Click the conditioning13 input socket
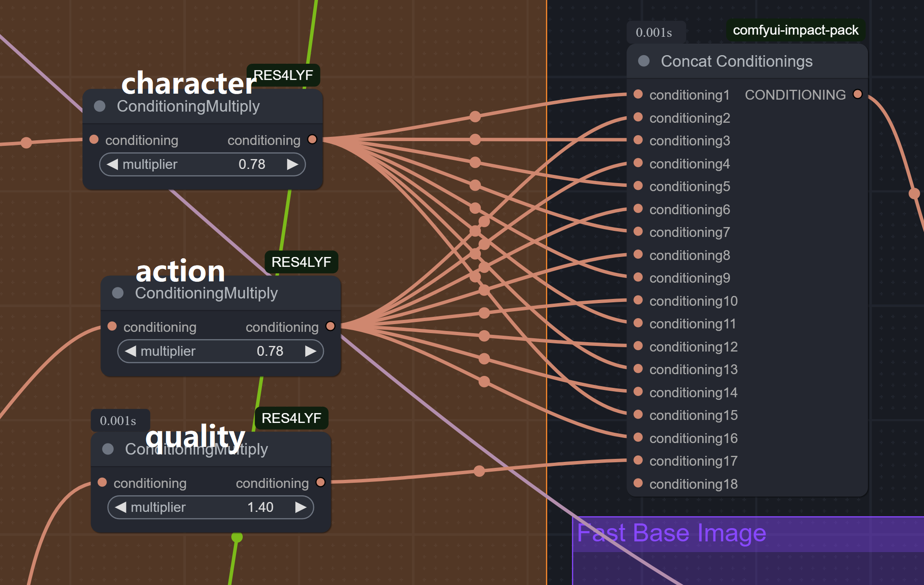This screenshot has height=585, width=924. coord(638,369)
